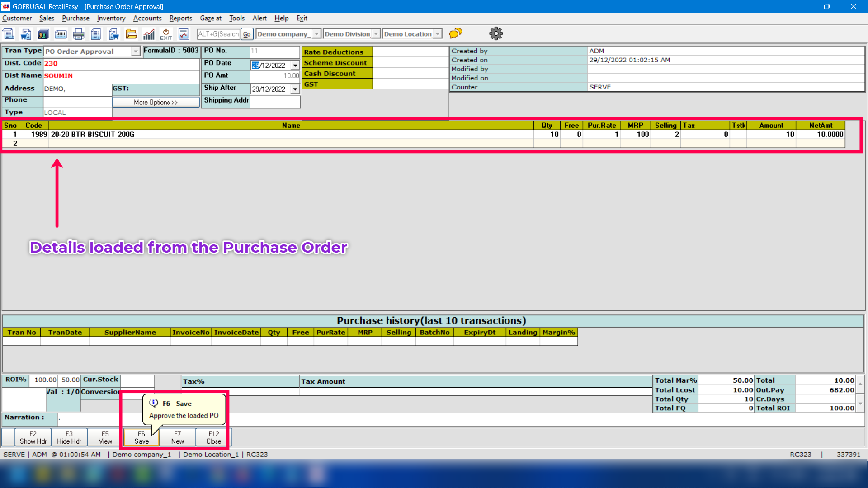The image size is (868, 488).
Task: Click the bar chart growth icon
Action: point(149,34)
